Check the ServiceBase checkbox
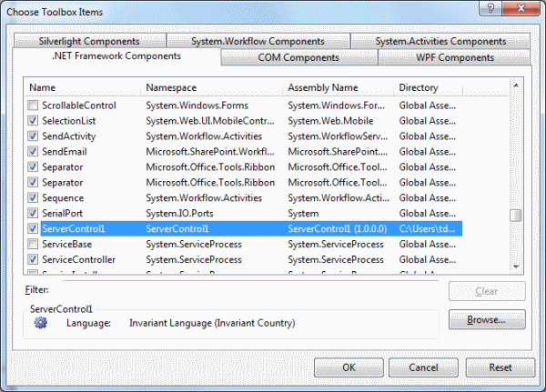The height and width of the screenshot is (392, 546). 33,244
